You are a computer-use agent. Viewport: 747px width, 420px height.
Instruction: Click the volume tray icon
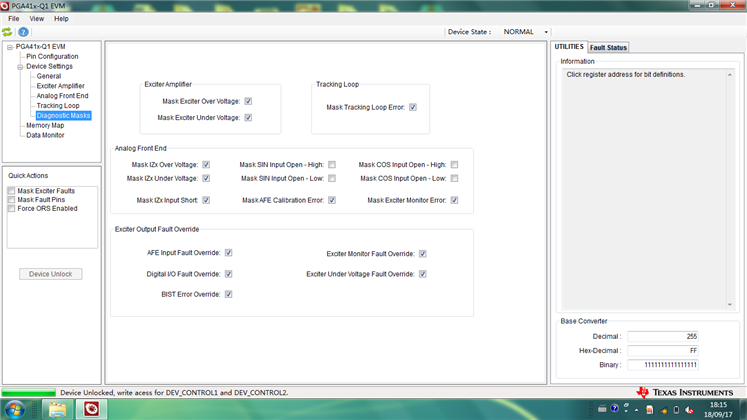pyautogui.click(x=689, y=410)
